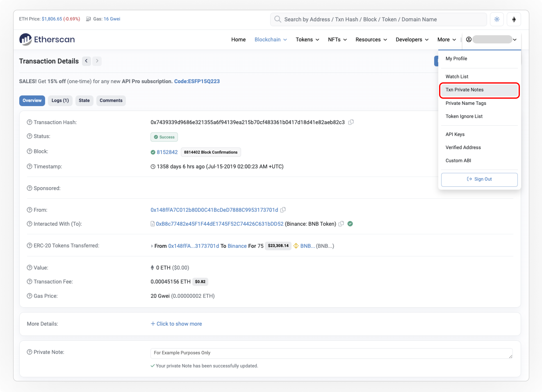Viewport: 542px width, 392px height.
Task: Expand the Blockchain dropdown menu
Action: (271, 40)
